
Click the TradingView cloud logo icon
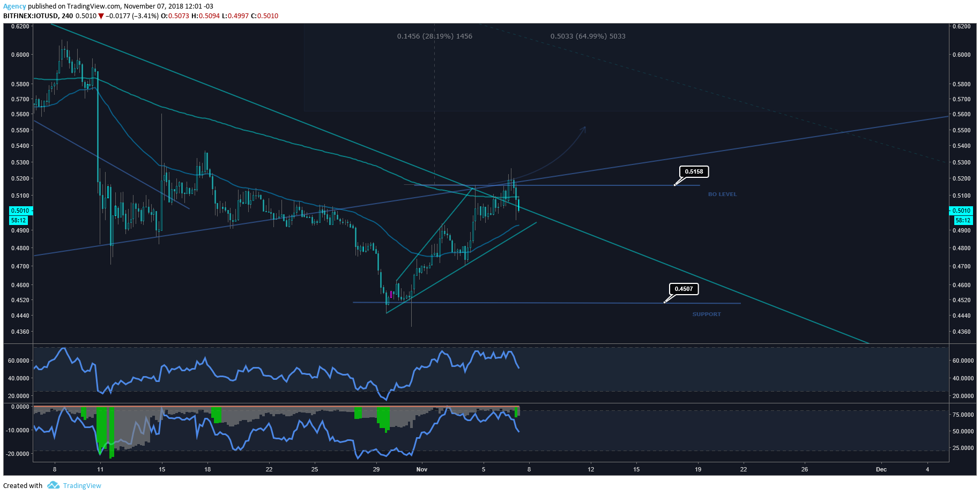53,485
